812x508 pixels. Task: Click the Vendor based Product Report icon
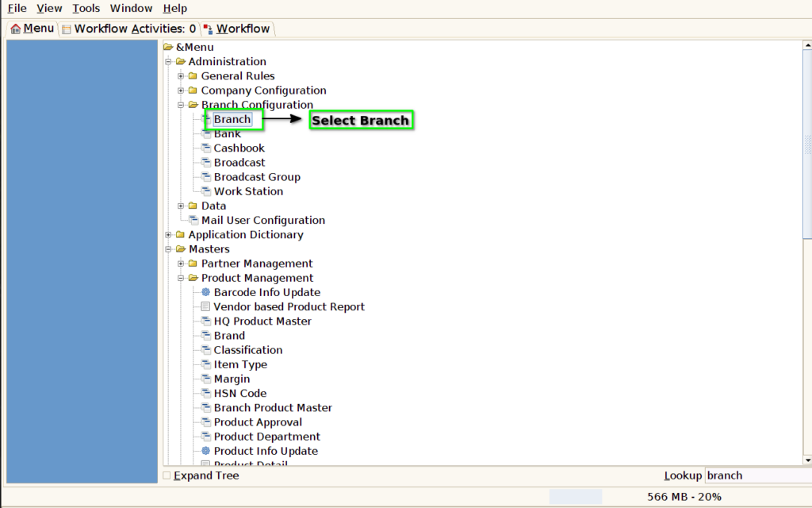(205, 307)
